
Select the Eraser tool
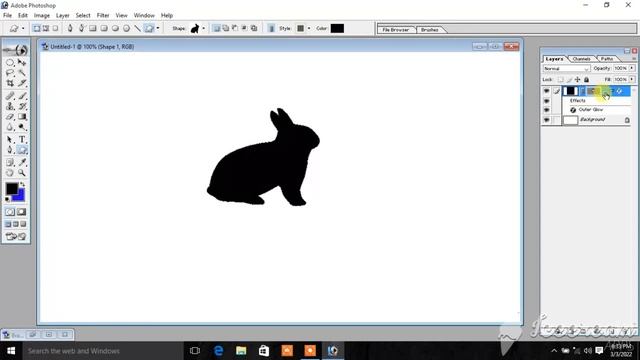(10, 117)
